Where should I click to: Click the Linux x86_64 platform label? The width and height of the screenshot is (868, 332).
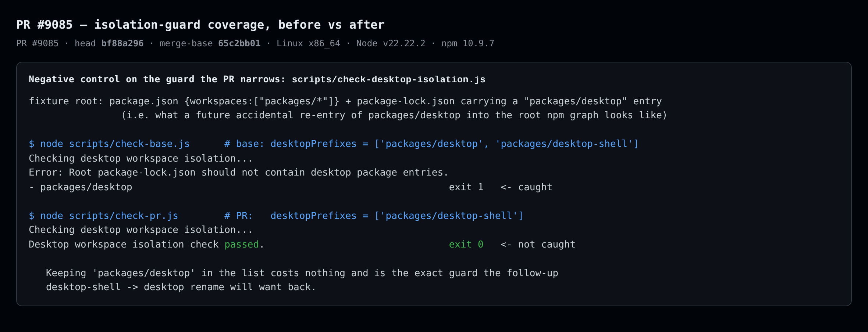point(308,43)
